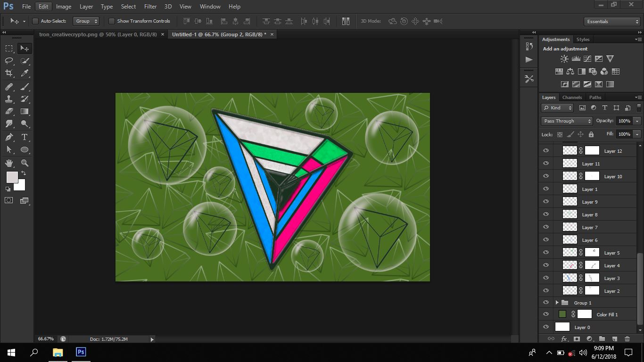Choose the Gradient tool

click(x=25, y=111)
